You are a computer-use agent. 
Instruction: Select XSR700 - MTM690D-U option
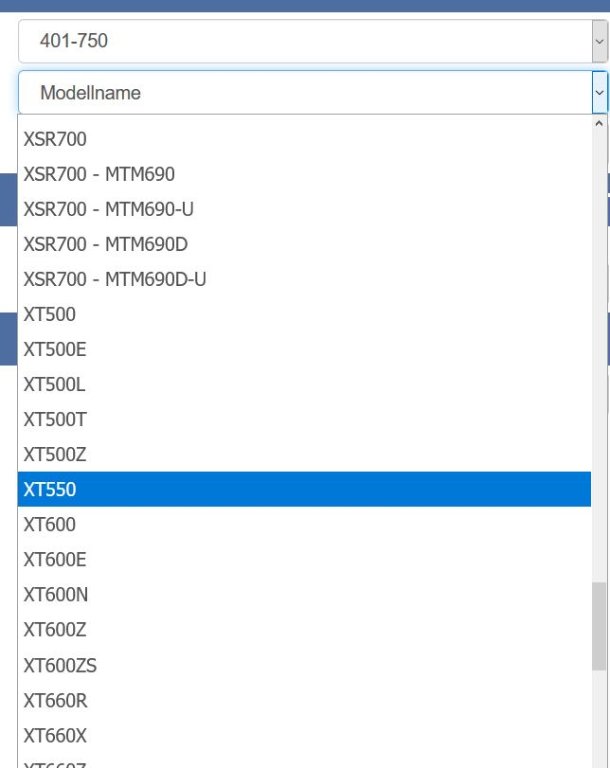[304, 279]
